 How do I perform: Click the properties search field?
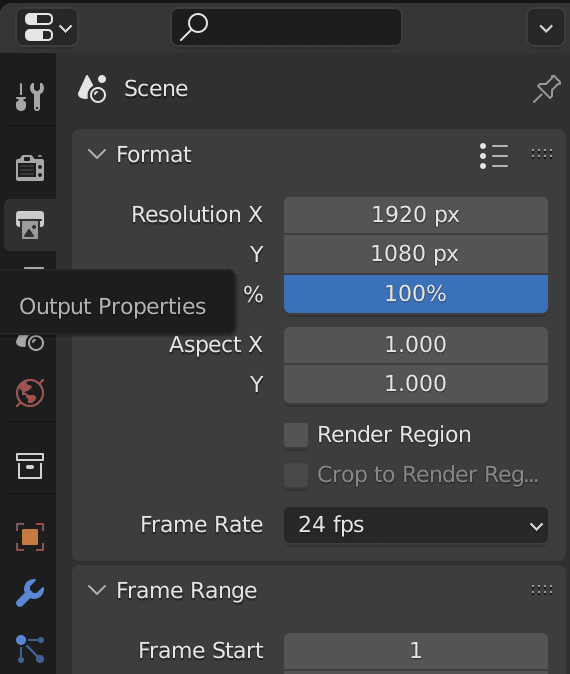286,27
